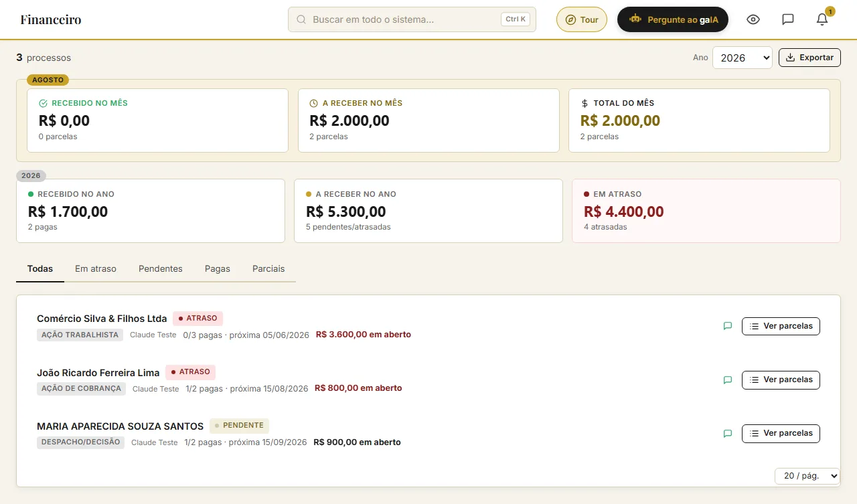
Task: Click the Em atraso R$ 4.400,00 card
Action: point(706,211)
